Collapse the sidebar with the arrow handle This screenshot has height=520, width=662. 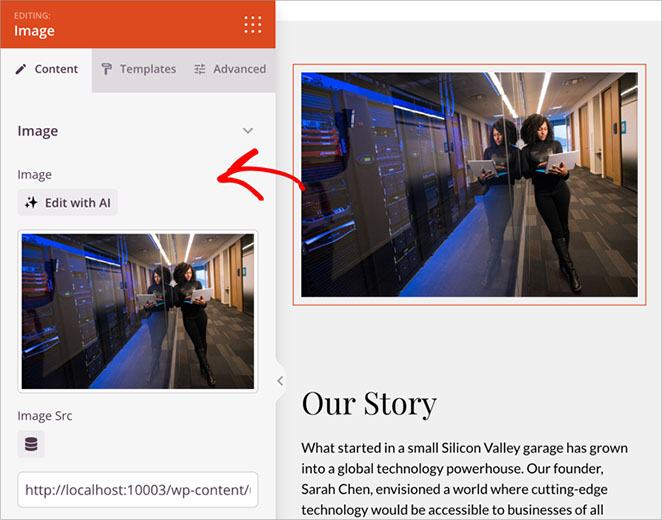[x=280, y=380]
